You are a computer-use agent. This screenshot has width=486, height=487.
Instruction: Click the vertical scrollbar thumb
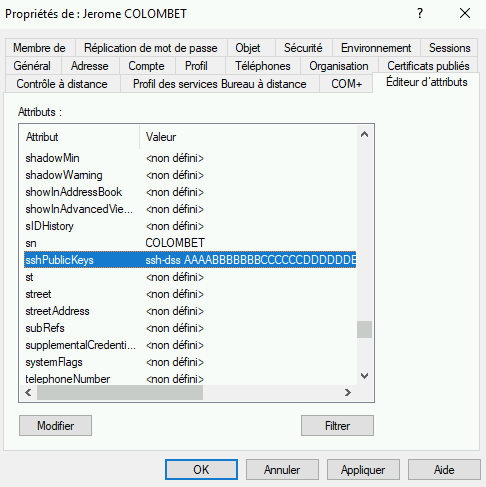coord(364,329)
